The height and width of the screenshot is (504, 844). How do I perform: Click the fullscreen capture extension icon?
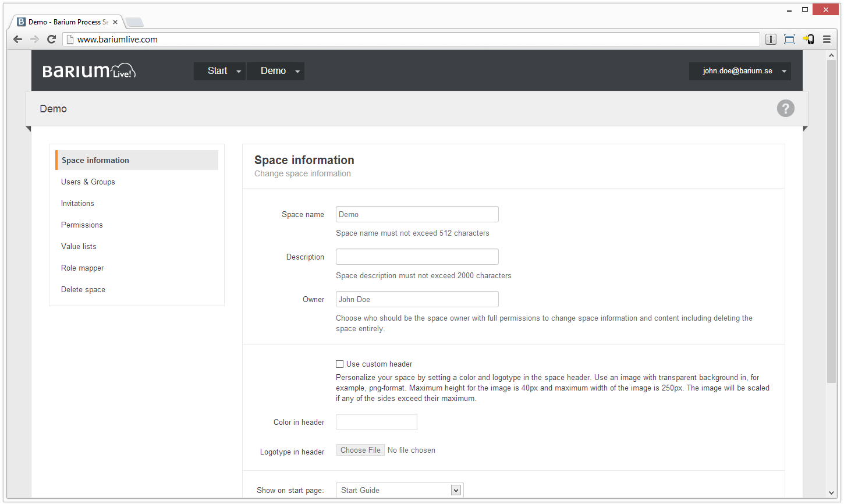coord(789,40)
